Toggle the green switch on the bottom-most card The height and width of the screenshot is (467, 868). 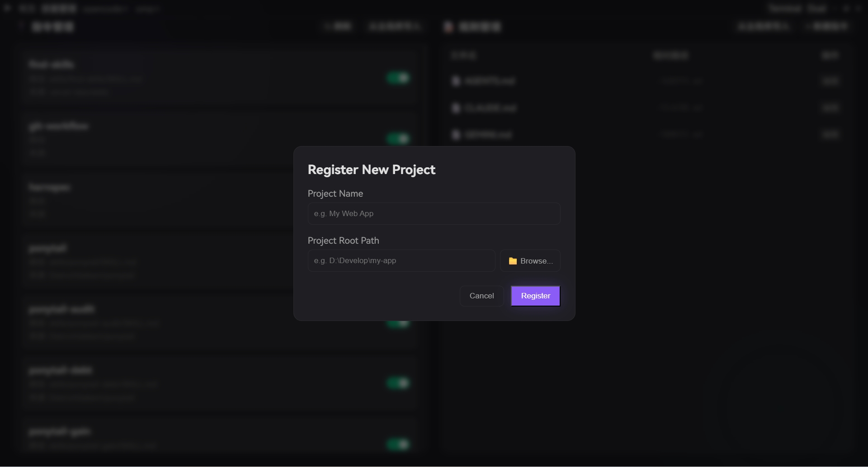point(398,444)
